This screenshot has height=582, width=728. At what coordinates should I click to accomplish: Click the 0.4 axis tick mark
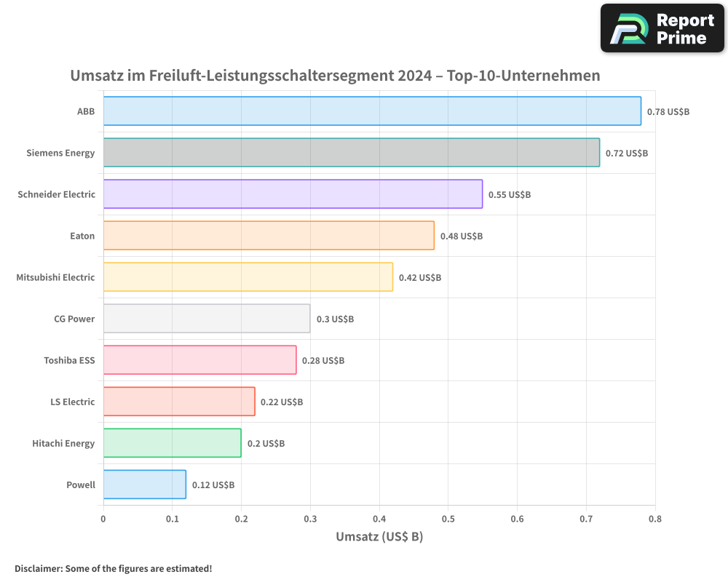[380, 519]
